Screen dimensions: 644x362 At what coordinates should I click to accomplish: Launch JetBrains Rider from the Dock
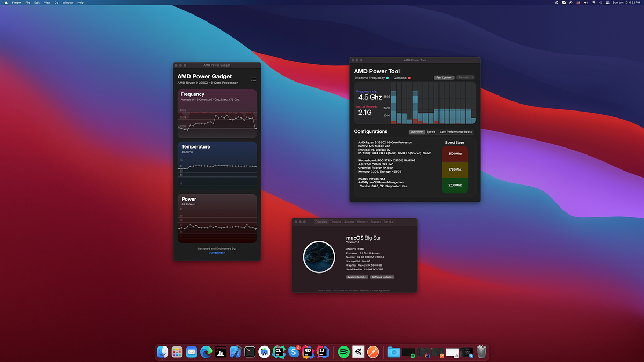tap(308, 352)
